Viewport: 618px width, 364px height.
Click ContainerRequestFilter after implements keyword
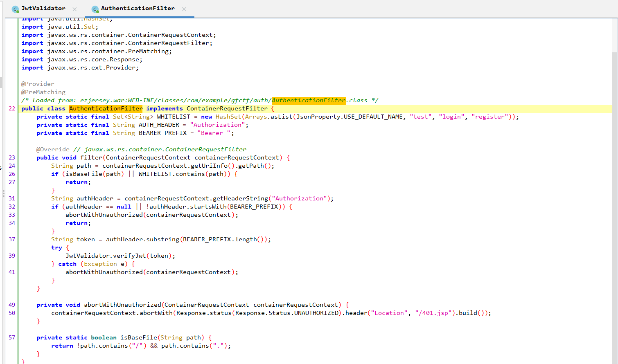(227, 108)
